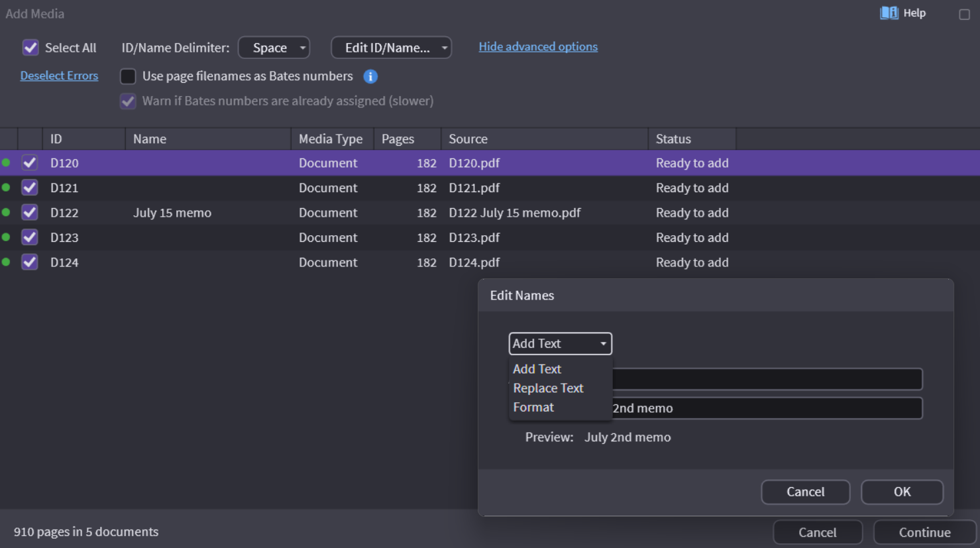Enable Use page filenames as Bates numbers
The width and height of the screenshot is (980, 548).
[x=128, y=77]
